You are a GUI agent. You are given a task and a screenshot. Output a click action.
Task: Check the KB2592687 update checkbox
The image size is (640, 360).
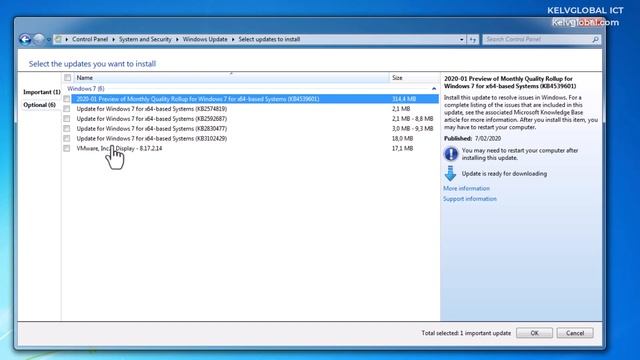[x=67, y=119]
